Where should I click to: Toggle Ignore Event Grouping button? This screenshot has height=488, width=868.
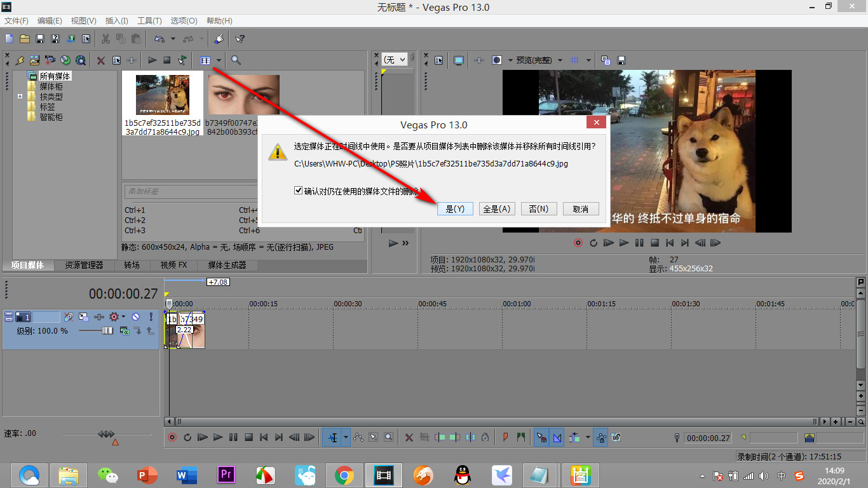pos(616,437)
